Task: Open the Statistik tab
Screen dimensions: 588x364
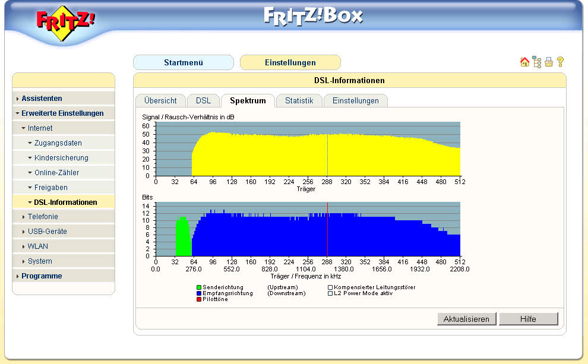Action: [299, 100]
